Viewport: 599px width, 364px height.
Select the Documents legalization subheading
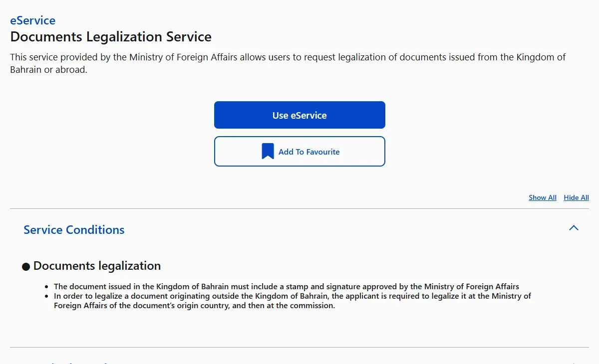(x=97, y=266)
